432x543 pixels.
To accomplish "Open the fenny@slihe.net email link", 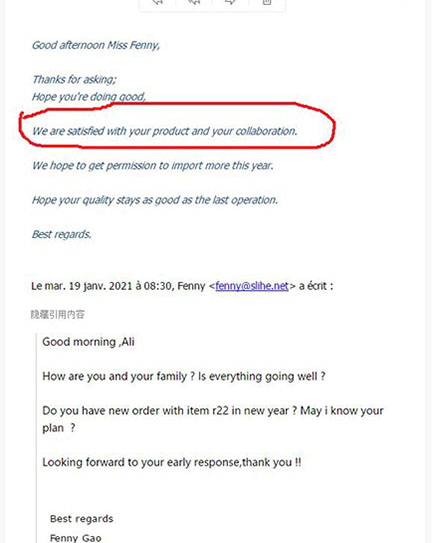I will 252,286.
